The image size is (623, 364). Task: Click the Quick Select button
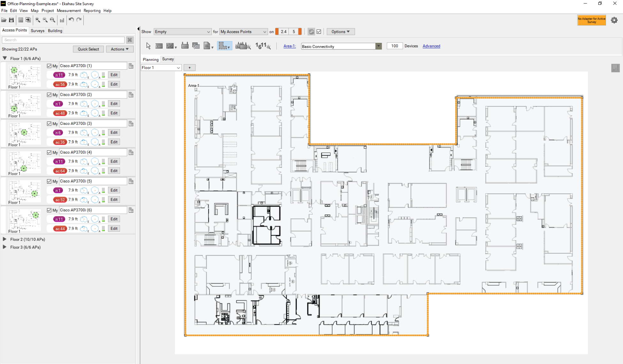pos(88,49)
